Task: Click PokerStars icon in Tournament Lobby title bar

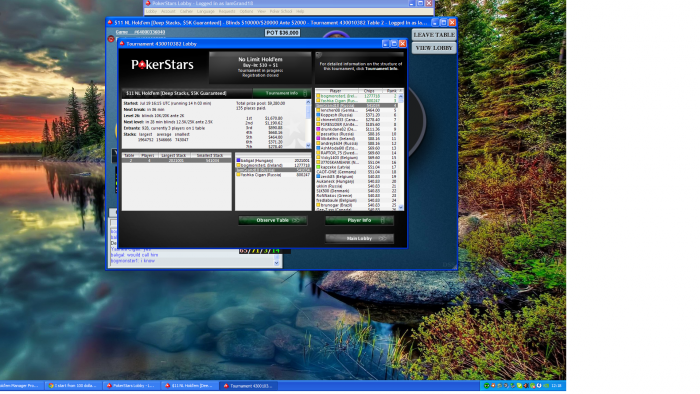Action: pyautogui.click(x=122, y=44)
